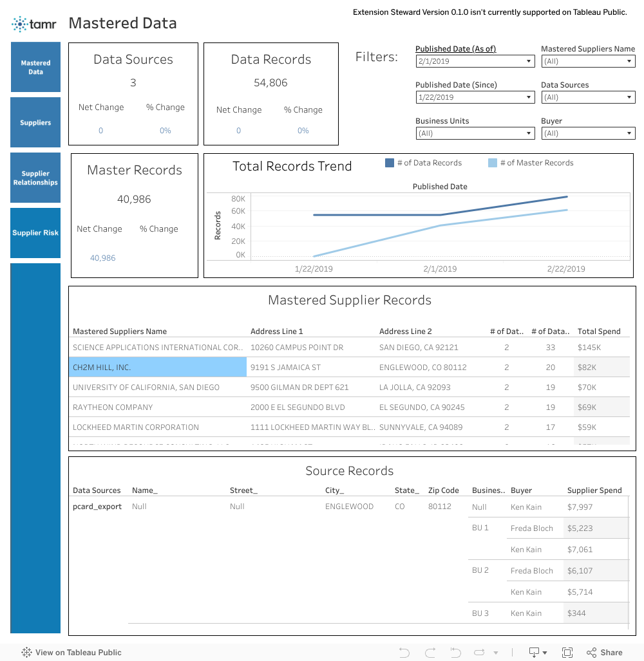Viewport: 644px width, 661px height.
Task: Click the Replay animation icon in the toolbar
Action: pos(480,653)
